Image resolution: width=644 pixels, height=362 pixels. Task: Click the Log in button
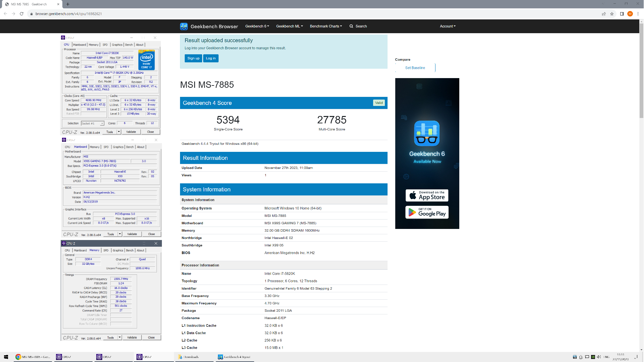(211, 58)
